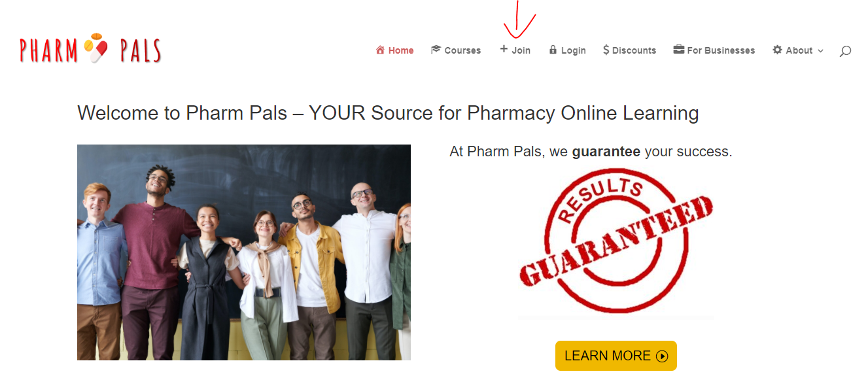Click the graduation cap Courses icon
The width and height of the screenshot is (868, 378).
click(436, 50)
